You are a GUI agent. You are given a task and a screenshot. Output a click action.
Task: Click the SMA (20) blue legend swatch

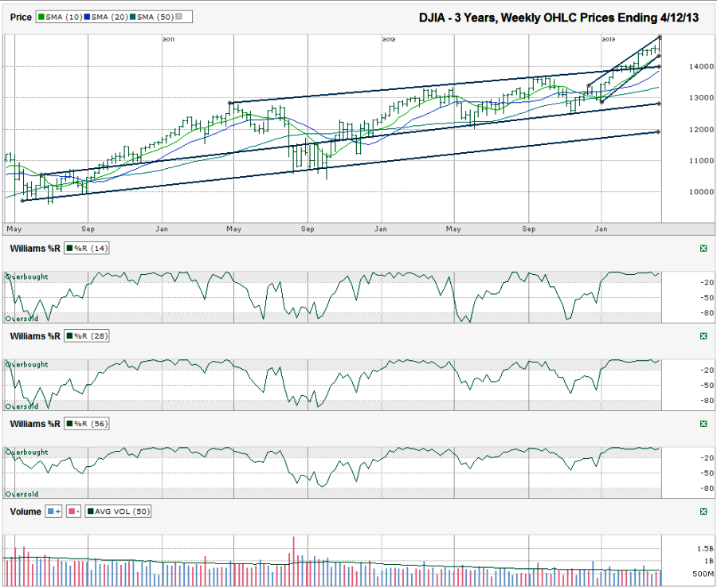coord(87,17)
